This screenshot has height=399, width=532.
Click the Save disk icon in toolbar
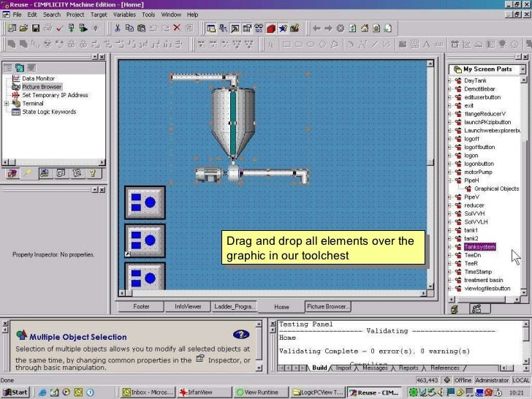point(36,28)
